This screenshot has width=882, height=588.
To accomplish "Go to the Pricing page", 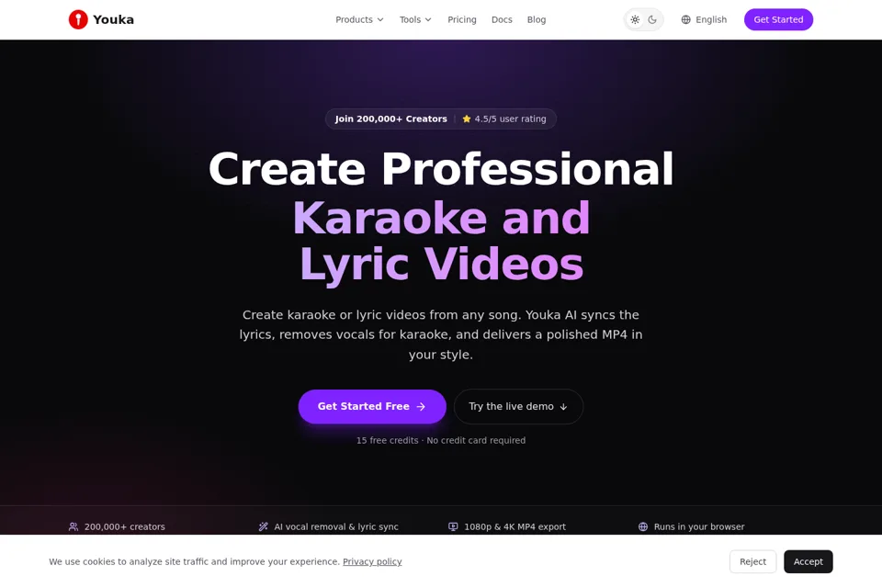I will point(462,19).
